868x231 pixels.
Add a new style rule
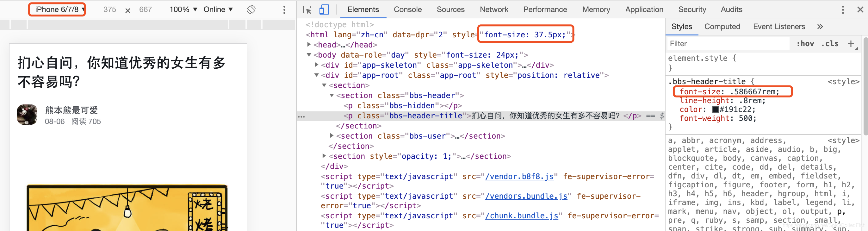click(x=851, y=44)
